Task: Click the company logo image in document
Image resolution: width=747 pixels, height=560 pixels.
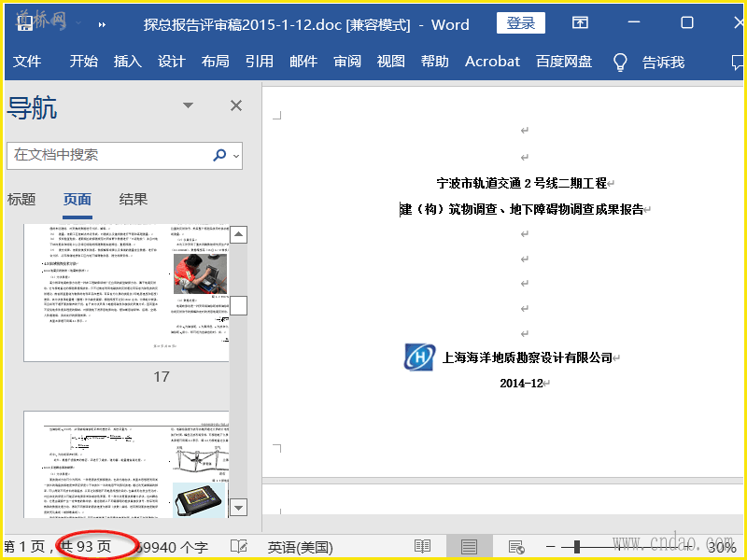Action: pos(419,357)
